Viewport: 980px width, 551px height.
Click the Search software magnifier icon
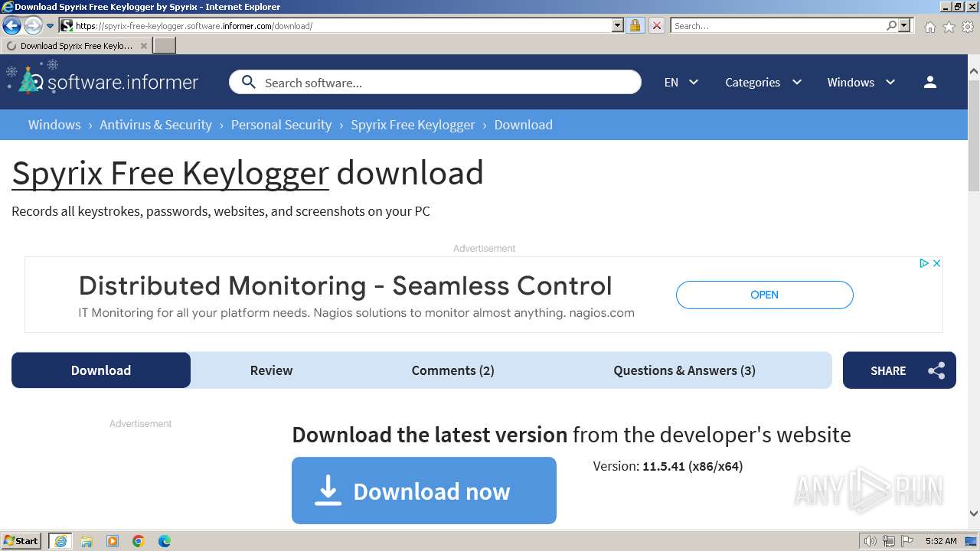tap(248, 82)
